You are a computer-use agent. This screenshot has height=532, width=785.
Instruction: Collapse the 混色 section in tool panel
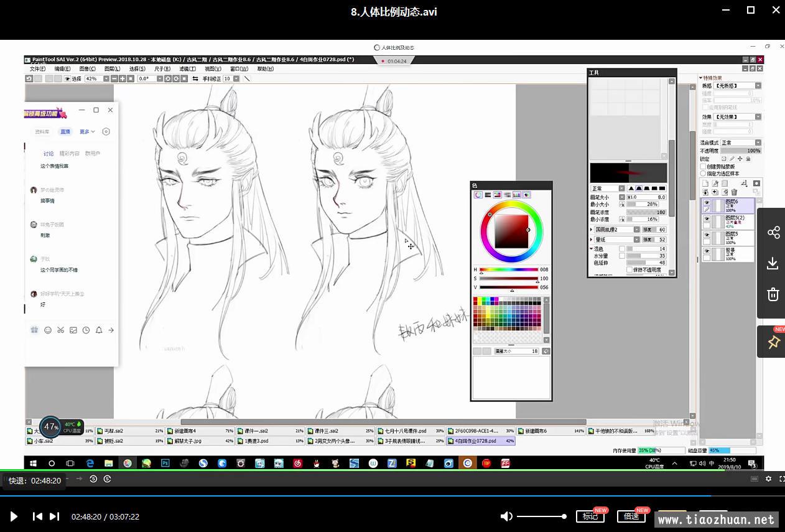tap(592, 249)
